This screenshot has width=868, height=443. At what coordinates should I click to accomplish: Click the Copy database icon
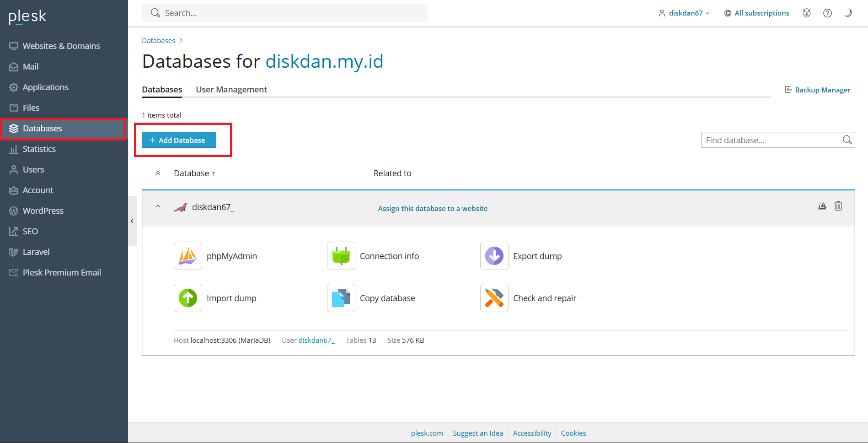tap(341, 298)
